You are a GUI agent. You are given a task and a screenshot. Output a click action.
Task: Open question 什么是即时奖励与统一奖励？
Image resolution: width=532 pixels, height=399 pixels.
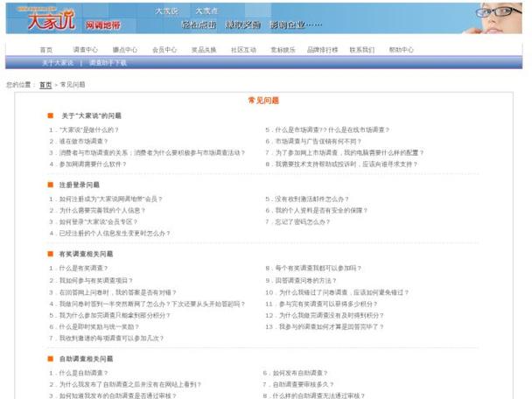(x=99, y=327)
